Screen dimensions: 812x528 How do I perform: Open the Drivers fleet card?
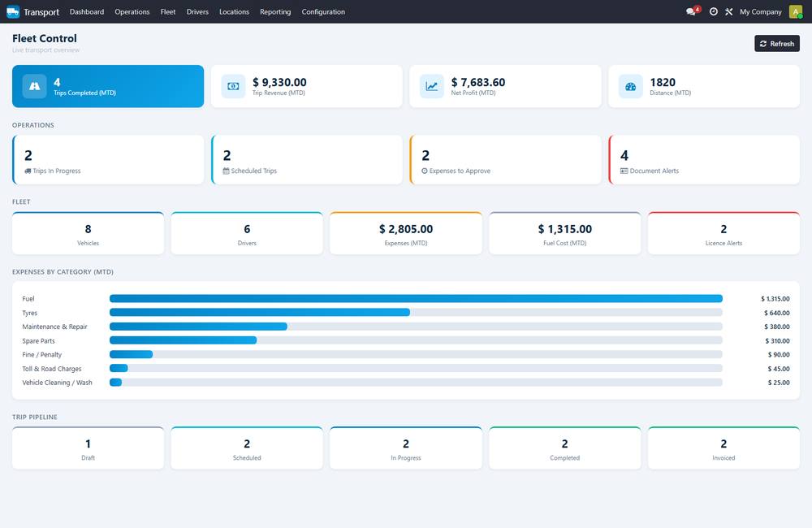(247, 233)
